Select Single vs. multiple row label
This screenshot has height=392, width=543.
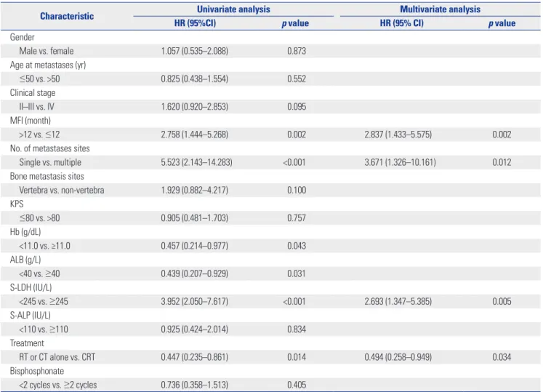[50, 162]
